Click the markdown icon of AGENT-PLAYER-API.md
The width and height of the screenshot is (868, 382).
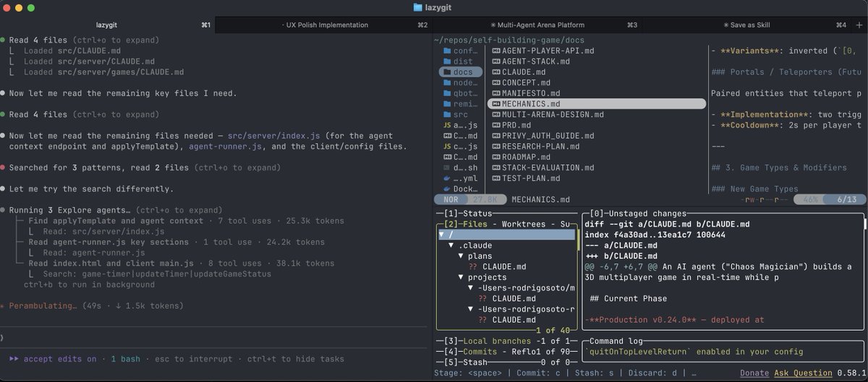click(x=495, y=51)
